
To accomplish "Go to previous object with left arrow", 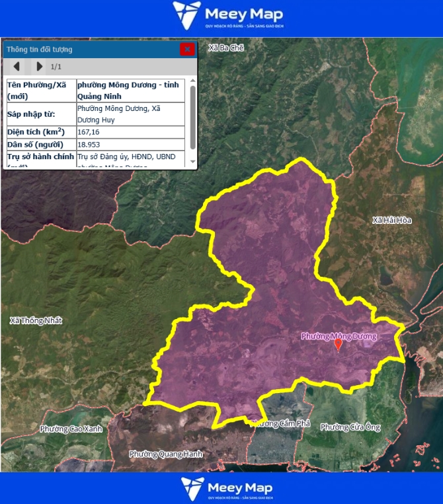I will click(x=17, y=67).
